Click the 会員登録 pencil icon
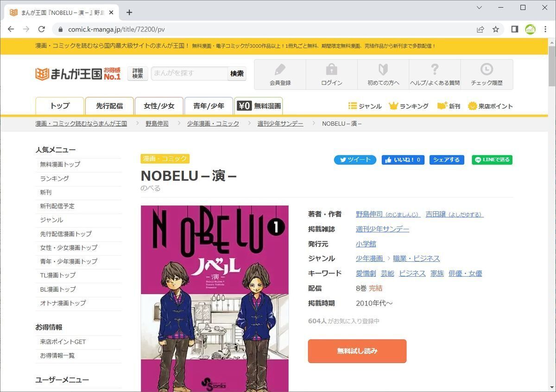This screenshot has height=392, width=556. pos(279,69)
